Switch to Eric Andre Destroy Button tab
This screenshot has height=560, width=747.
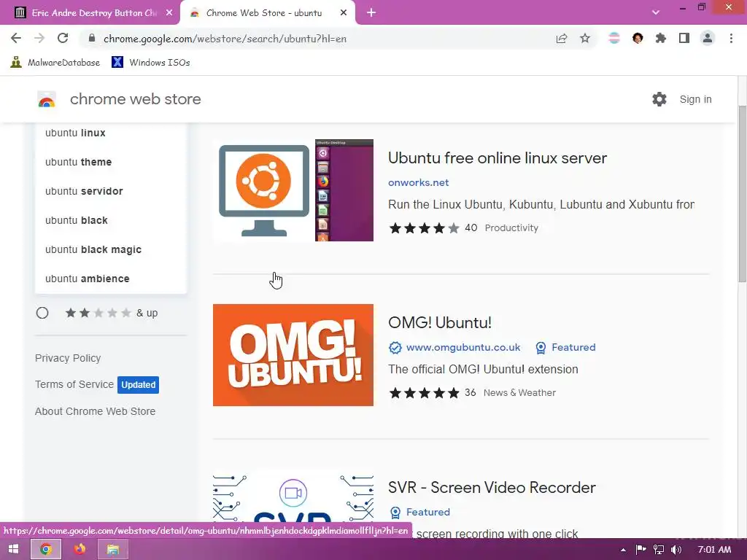click(86, 13)
